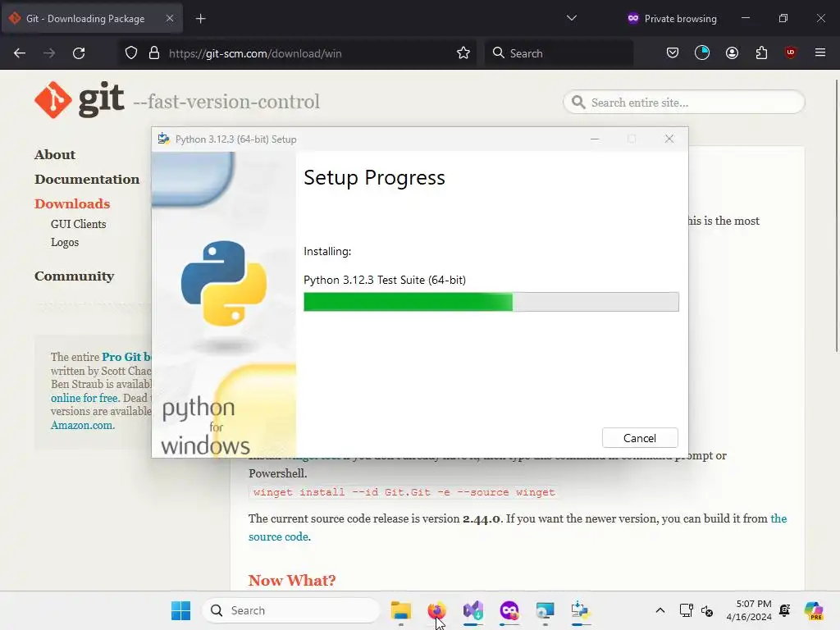This screenshot has height=630, width=840.
Task: Click the Search entire site field
Action: [684, 103]
